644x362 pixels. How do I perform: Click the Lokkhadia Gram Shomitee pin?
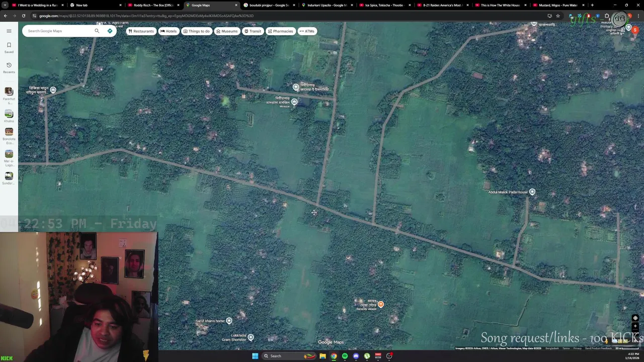(251, 337)
